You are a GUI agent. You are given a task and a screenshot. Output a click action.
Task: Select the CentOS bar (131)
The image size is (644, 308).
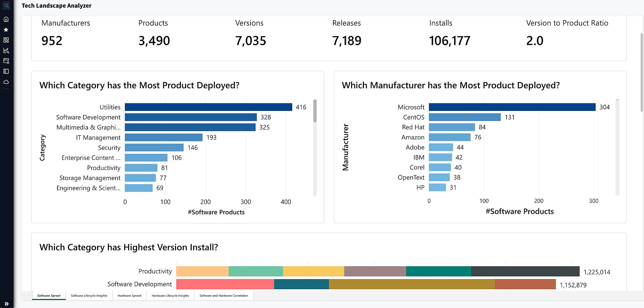point(465,117)
